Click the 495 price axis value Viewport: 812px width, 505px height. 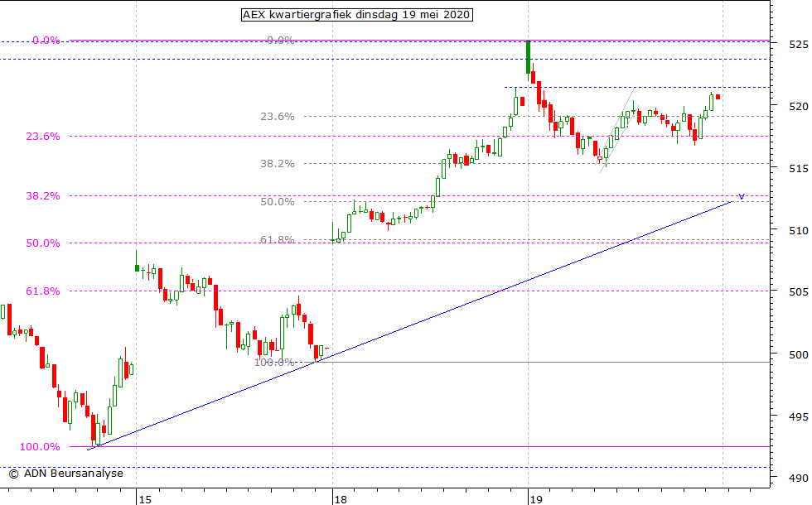click(798, 416)
